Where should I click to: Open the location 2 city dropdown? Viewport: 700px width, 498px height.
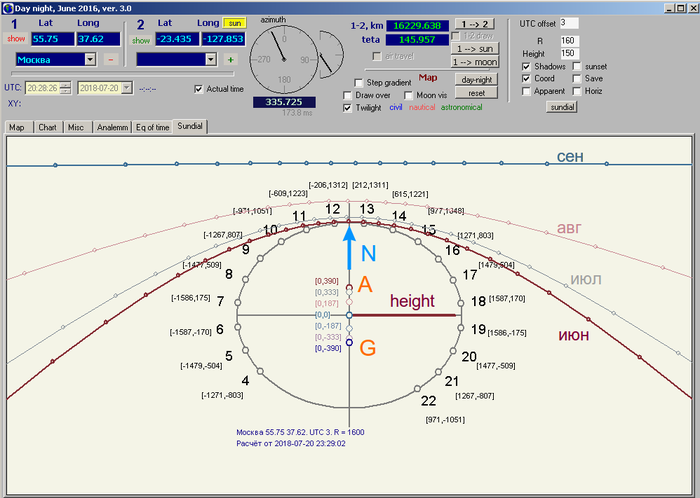coord(211,59)
